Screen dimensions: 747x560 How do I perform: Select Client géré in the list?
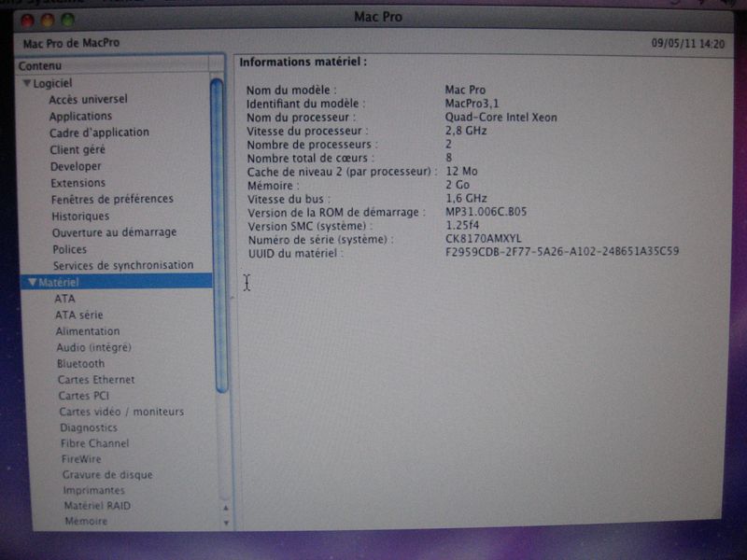coord(78,149)
